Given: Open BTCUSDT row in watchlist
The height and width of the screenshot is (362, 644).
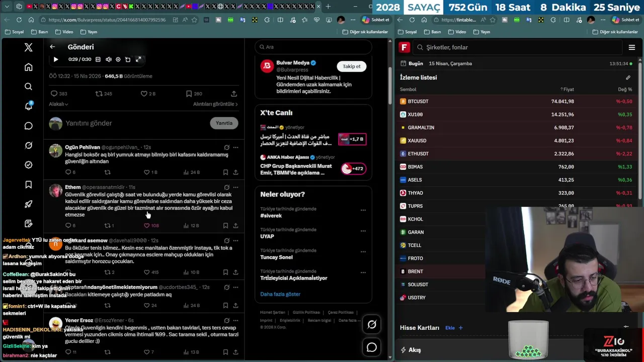Looking at the screenshot, I should point(516,102).
